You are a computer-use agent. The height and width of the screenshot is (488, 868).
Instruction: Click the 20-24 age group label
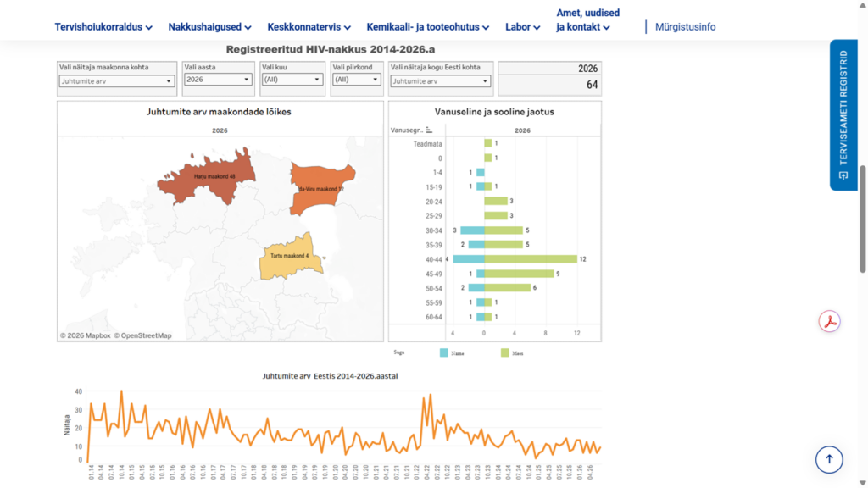click(x=433, y=202)
